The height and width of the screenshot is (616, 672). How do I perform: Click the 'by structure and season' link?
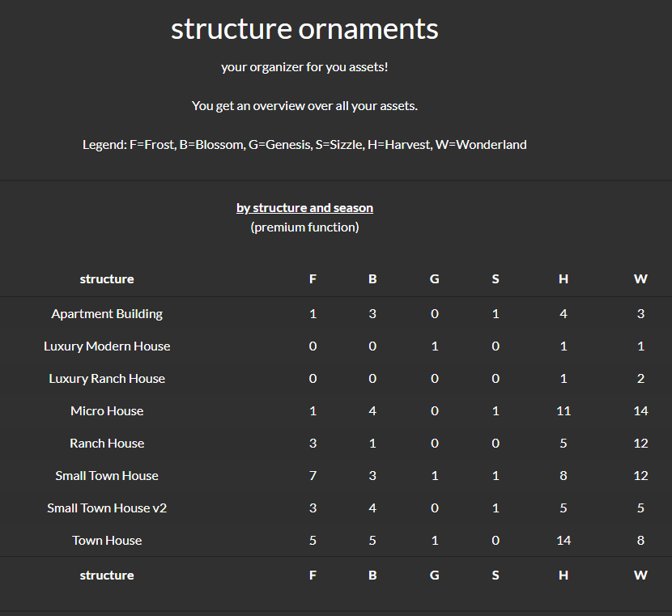(x=304, y=208)
